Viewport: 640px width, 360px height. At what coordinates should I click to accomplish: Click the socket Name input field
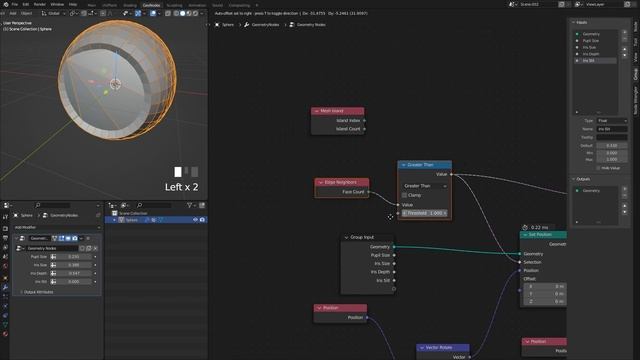(x=612, y=129)
